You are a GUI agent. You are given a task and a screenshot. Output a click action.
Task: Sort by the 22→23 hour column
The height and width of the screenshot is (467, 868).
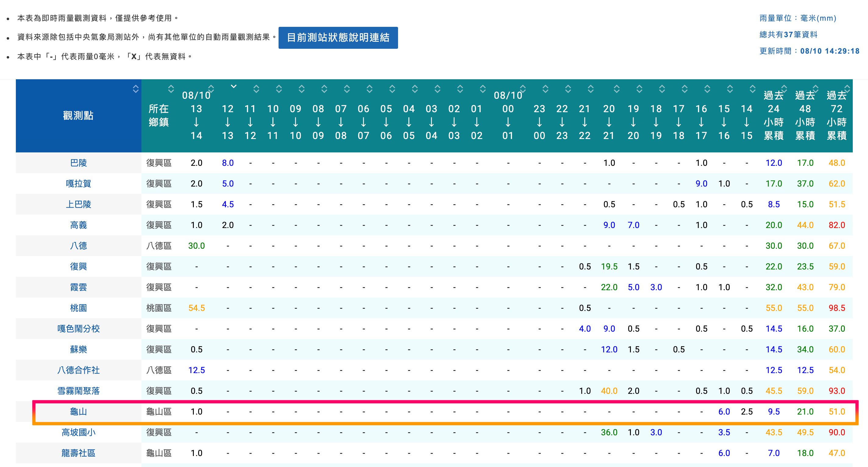pyautogui.click(x=568, y=89)
